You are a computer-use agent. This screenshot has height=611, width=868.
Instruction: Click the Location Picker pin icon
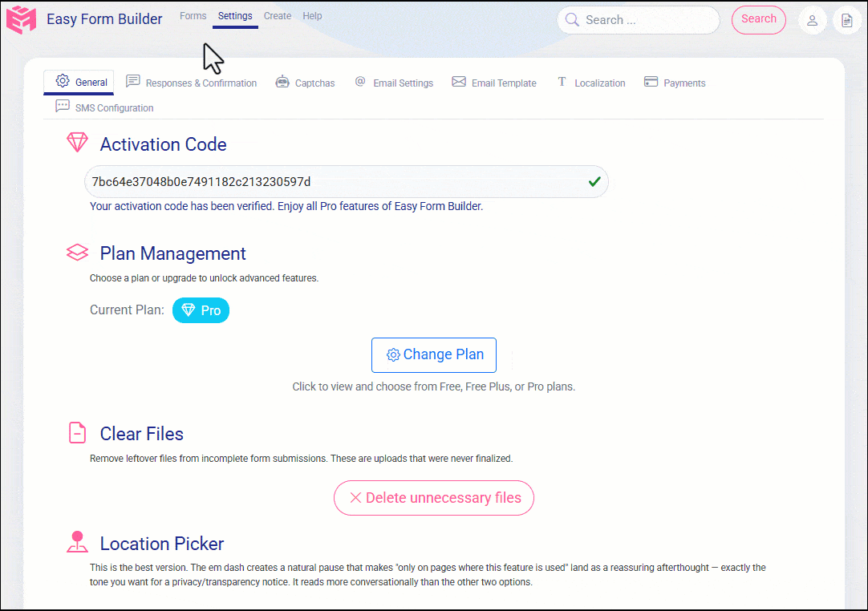[78, 542]
